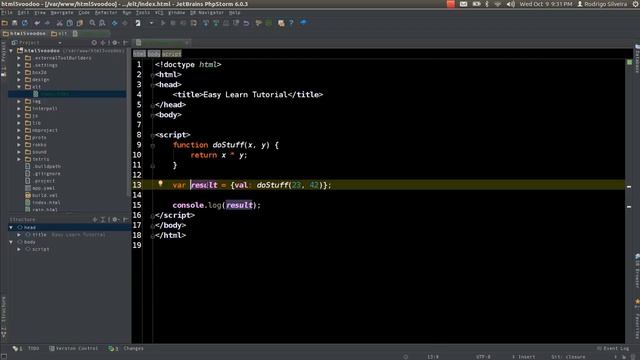The height and width of the screenshot is (360, 640).
Task: Click the Bluetooth indicator in top bar
Action: point(487,4)
